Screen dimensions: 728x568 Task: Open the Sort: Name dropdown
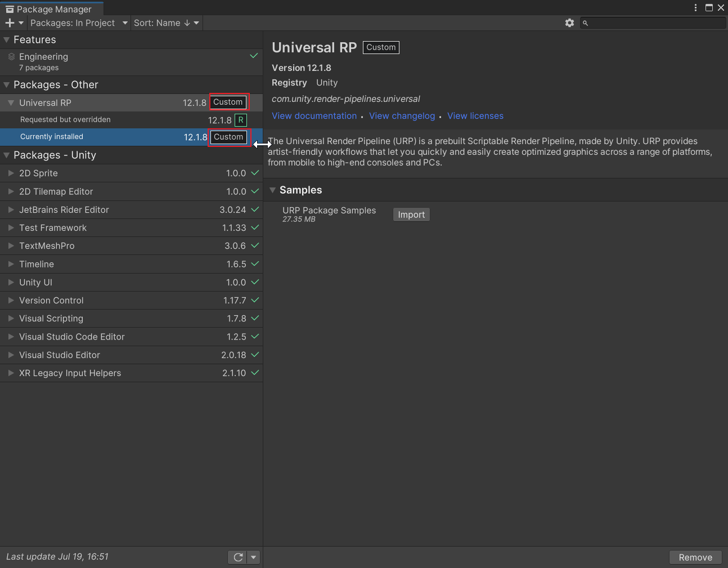click(x=167, y=23)
